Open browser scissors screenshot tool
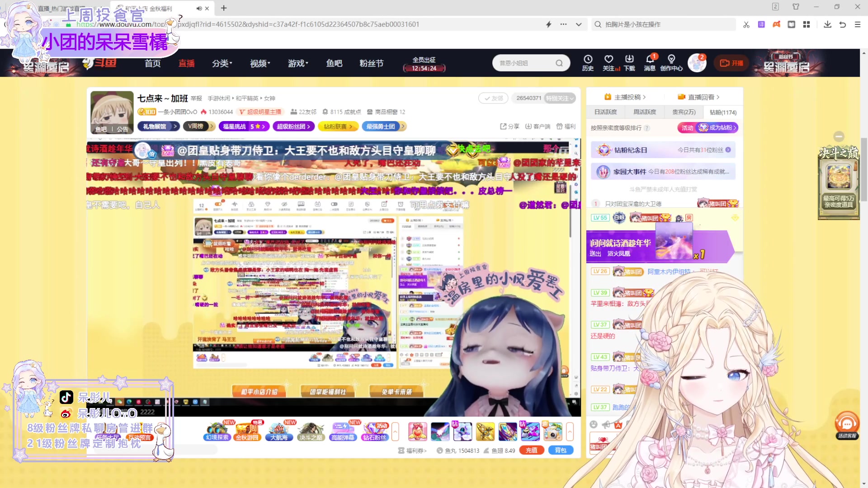868x488 pixels. tap(746, 24)
